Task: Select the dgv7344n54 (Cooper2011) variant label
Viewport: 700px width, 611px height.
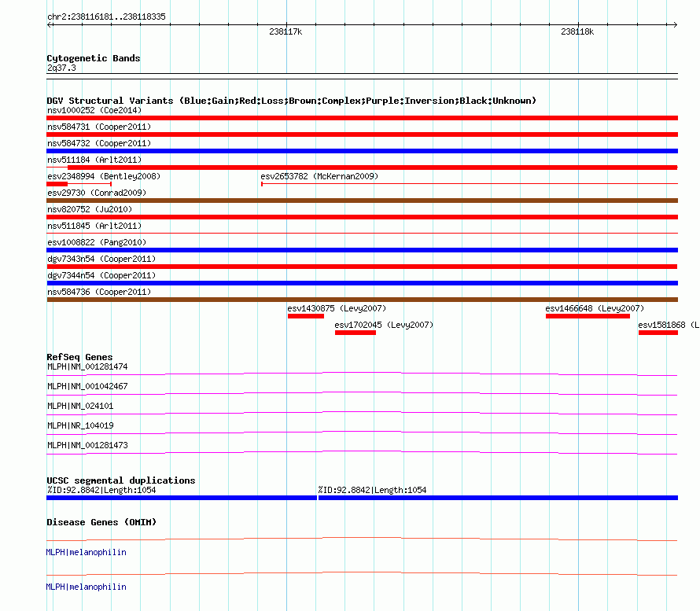Action: point(101,275)
